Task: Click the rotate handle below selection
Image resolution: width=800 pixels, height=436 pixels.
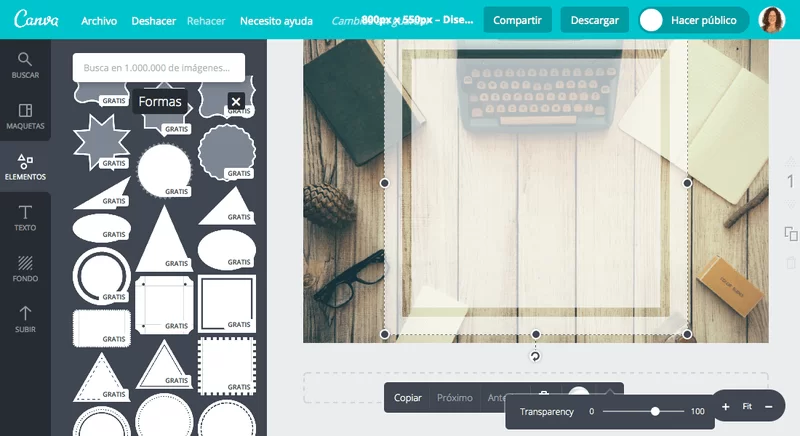Action: 535,356
